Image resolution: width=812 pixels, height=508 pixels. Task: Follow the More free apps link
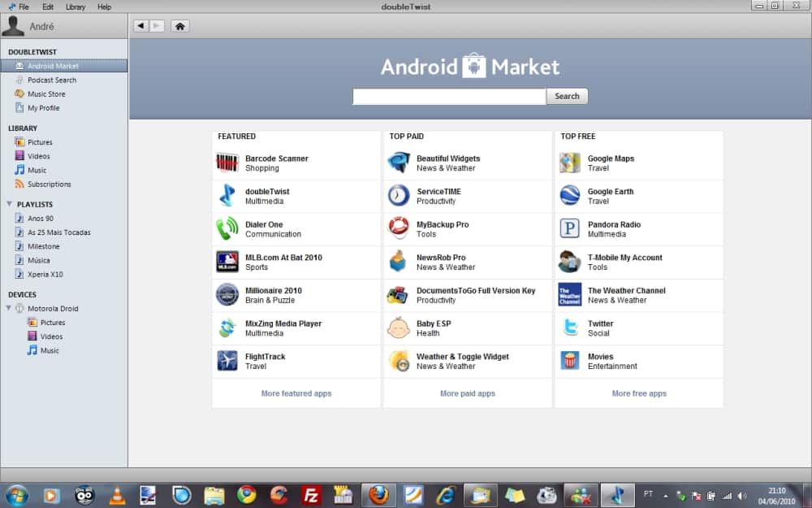(639, 393)
